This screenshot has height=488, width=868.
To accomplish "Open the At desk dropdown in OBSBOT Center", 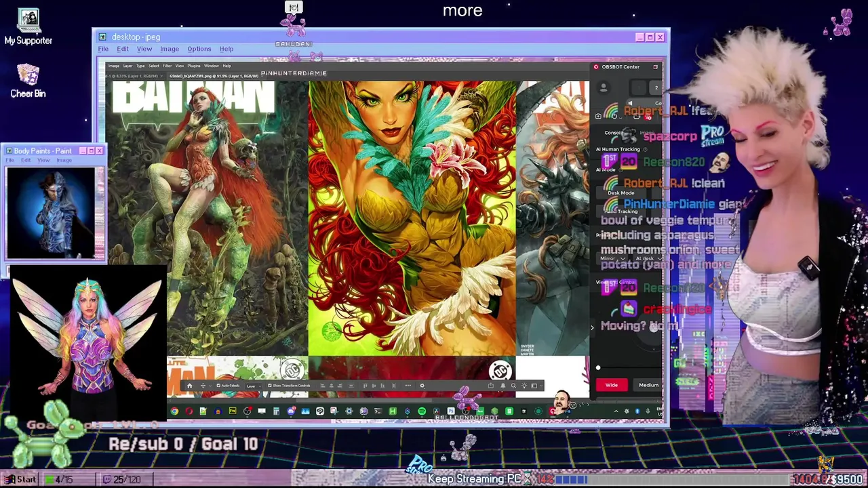I will pyautogui.click(x=648, y=258).
